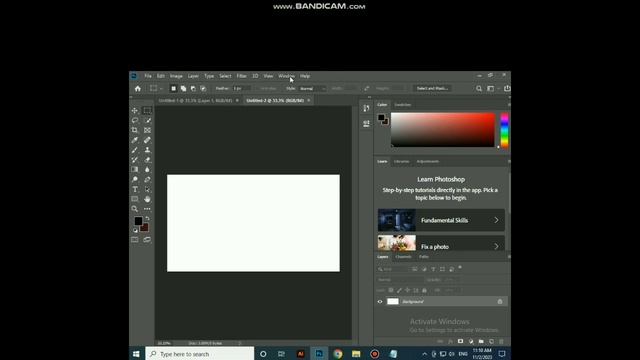Switch to the Libraries tab
Screen dimensions: 640x360
pos(402,162)
